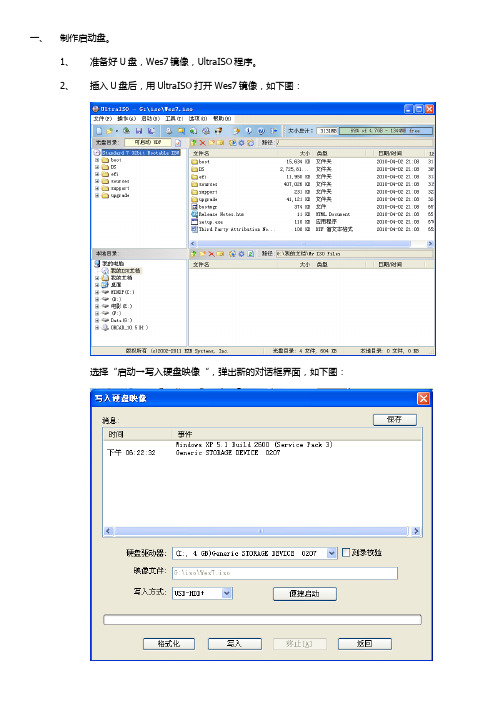The width and height of the screenshot is (496, 702).
Task: Select the setup.exe file icon in list
Action: point(194,222)
